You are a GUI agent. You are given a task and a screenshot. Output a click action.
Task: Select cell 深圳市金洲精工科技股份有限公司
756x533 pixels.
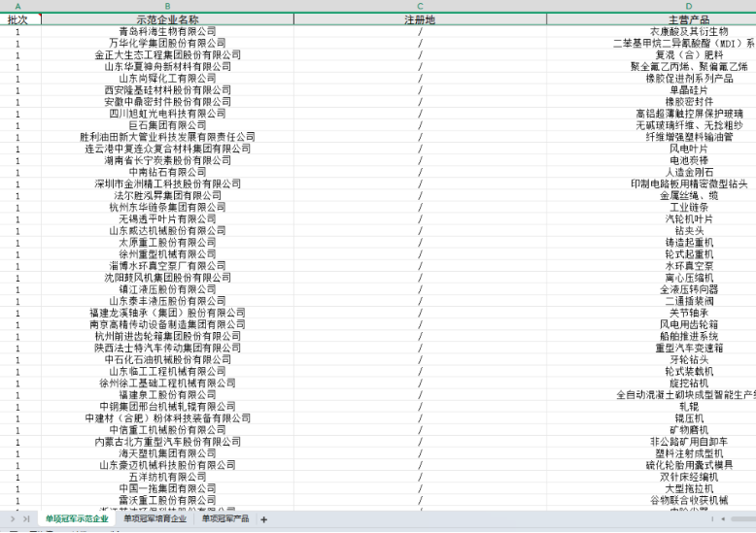coord(167,184)
